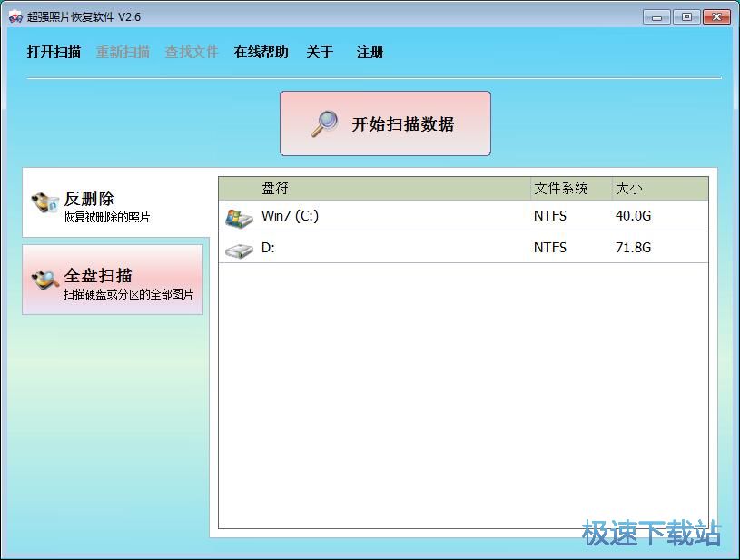
Task: Select the greyed 查找文件 menu item
Action: (x=192, y=52)
